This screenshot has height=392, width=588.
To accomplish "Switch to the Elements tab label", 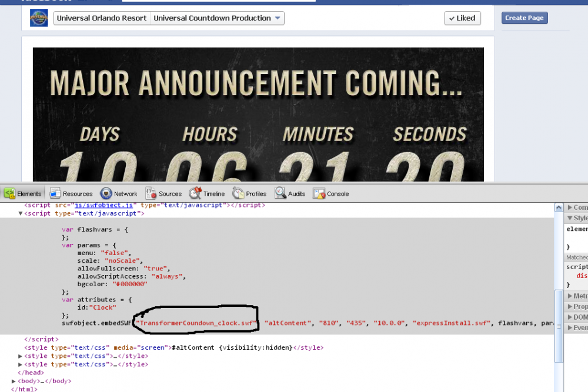I will pos(29,194).
